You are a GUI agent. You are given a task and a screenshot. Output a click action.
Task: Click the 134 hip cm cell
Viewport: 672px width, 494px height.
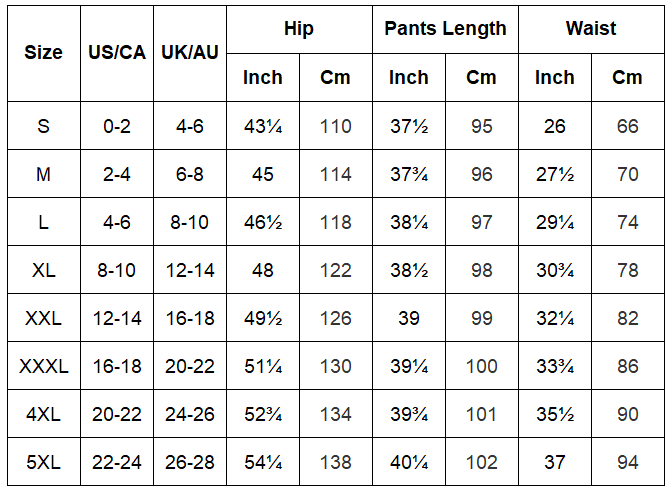[x=336, y=414]
